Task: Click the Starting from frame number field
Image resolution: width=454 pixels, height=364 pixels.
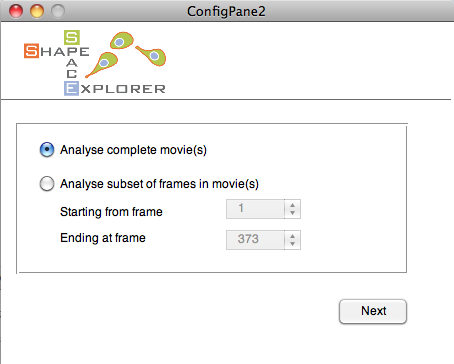Action: pyautogui.click(x=255, y=209)
